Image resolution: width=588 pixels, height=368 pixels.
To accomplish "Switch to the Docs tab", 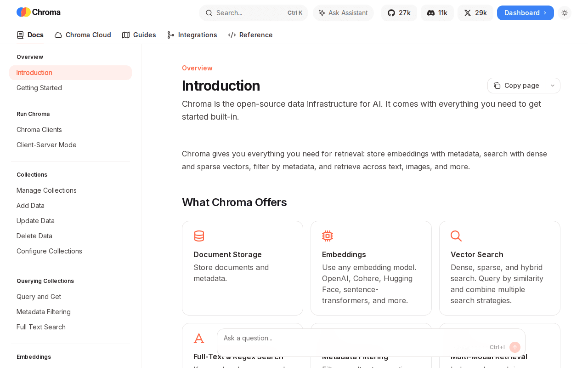I will [x=30, y=35].
